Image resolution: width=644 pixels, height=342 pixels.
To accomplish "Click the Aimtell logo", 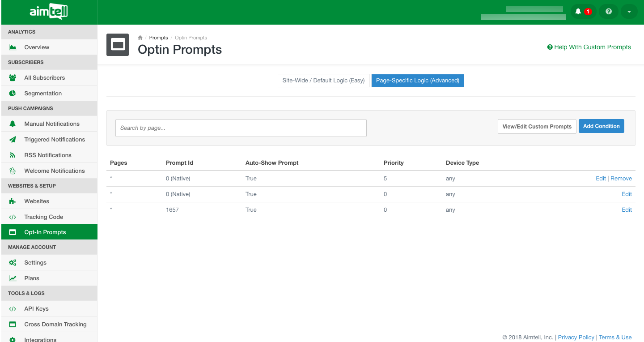I will 49,12.
